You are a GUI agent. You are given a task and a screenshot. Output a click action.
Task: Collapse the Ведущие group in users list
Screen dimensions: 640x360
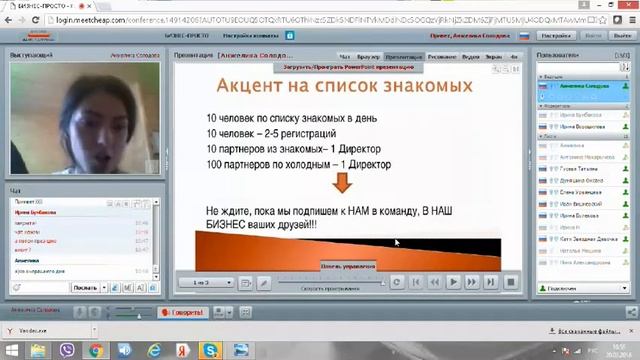click(584, 77)
